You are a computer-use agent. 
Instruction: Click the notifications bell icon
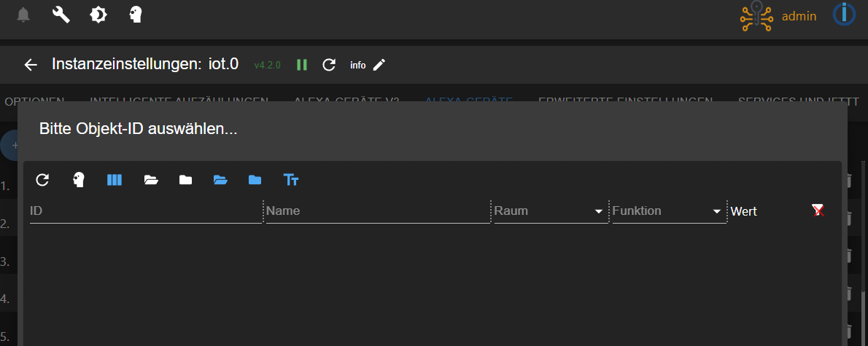pos(23,15)
